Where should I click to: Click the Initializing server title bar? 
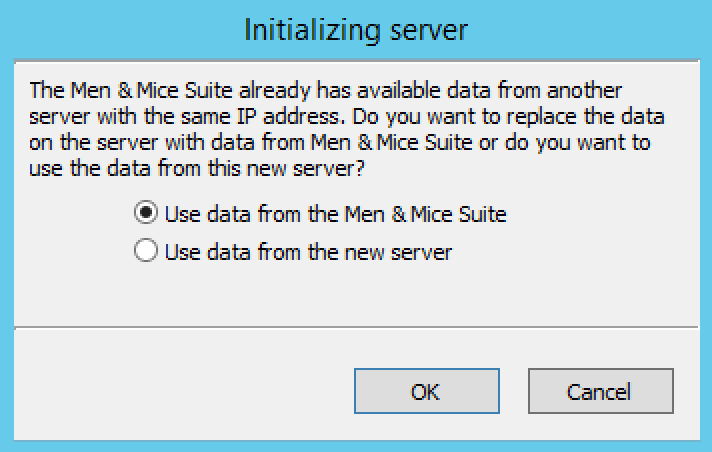[x=356, y=30]
